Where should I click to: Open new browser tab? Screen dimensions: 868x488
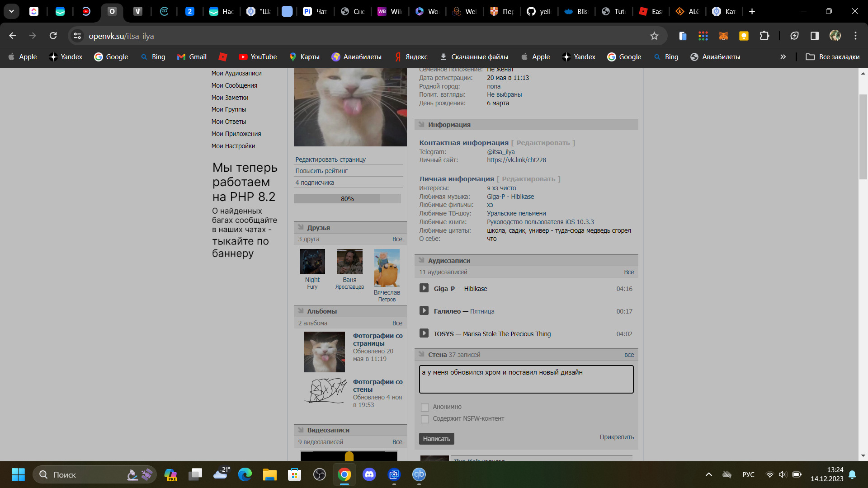click(x=752, y=11)
